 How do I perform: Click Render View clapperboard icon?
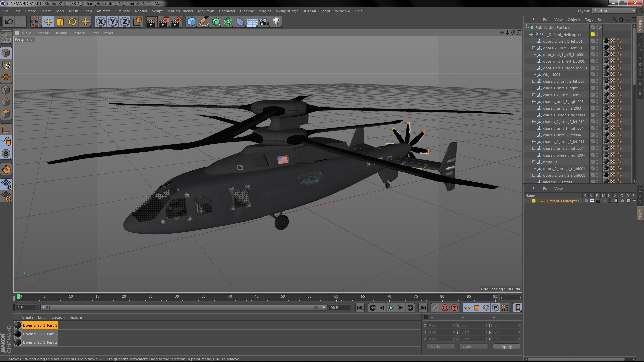pyautogui.click(x=152, y=22)
